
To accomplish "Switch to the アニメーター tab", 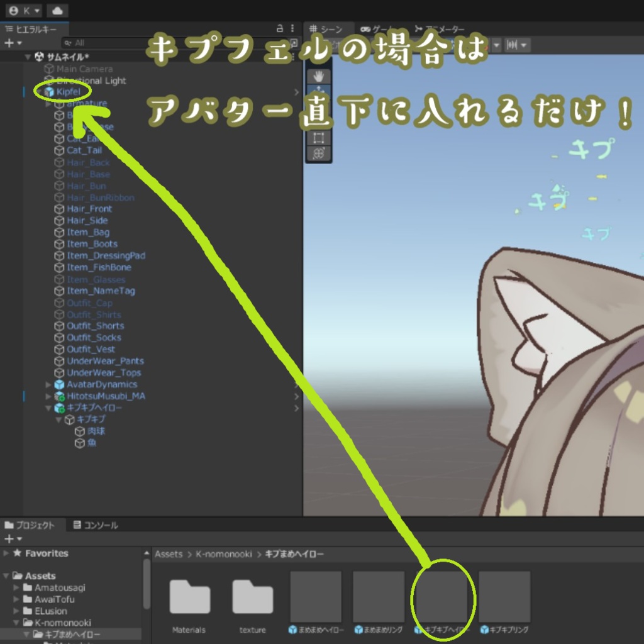I will point(440,29).
